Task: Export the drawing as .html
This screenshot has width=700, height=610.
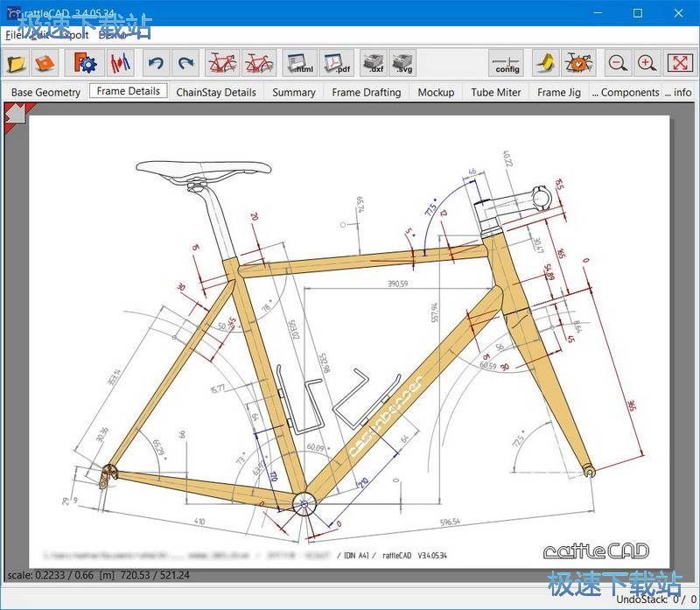Action: tap(300, 63)
